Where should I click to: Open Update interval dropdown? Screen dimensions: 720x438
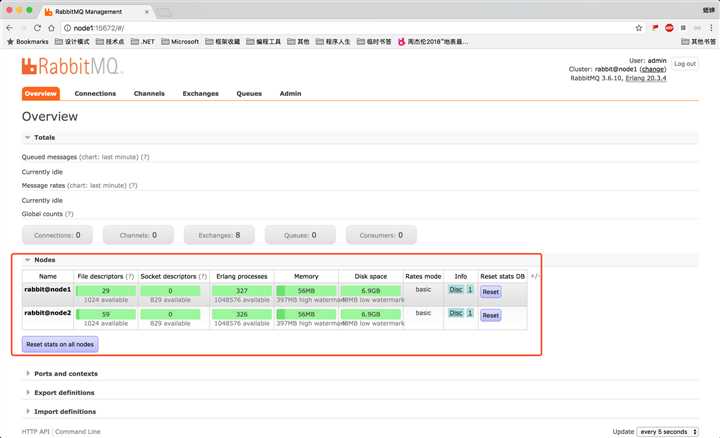(x=668, y=432)
